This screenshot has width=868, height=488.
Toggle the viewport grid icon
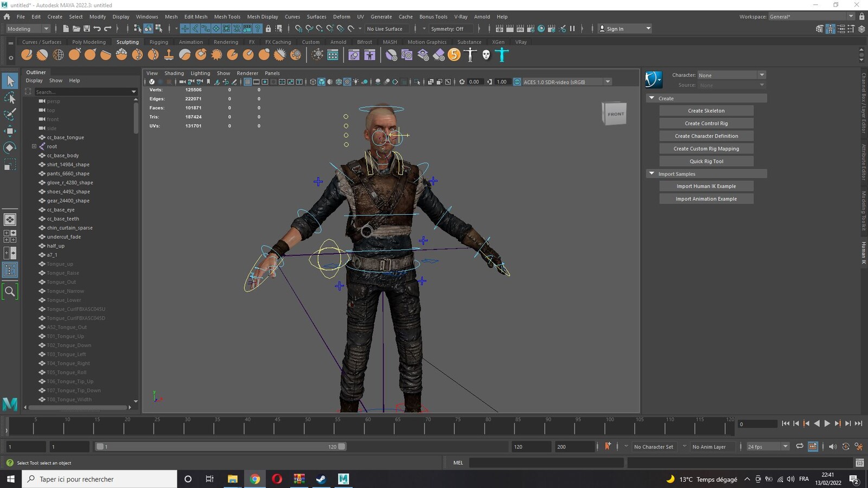(x=247, y=82)
